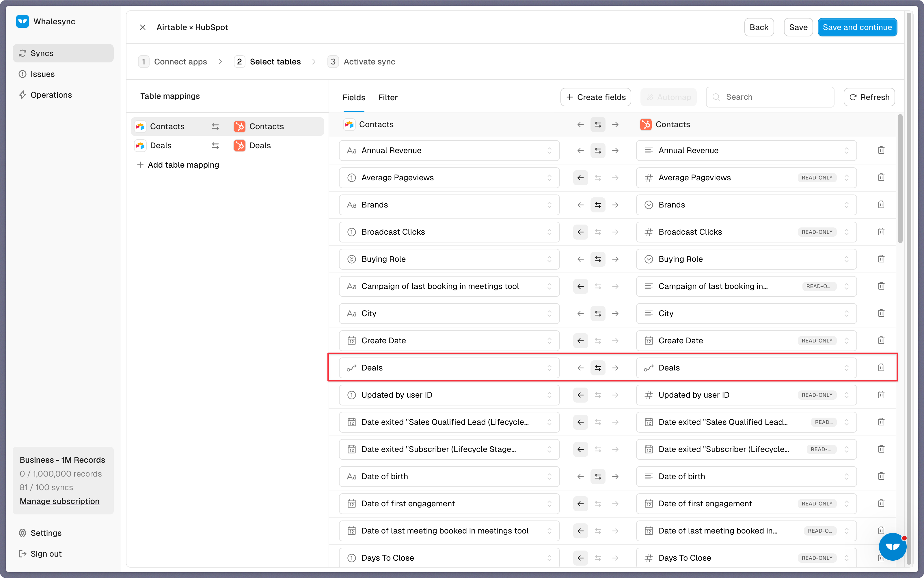
Task: Enable two-way sync for Date of birth
Action: point(597,476)
